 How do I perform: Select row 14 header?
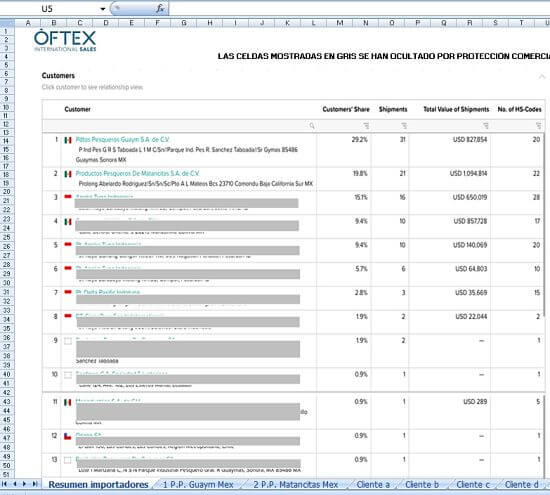point(6,141)
